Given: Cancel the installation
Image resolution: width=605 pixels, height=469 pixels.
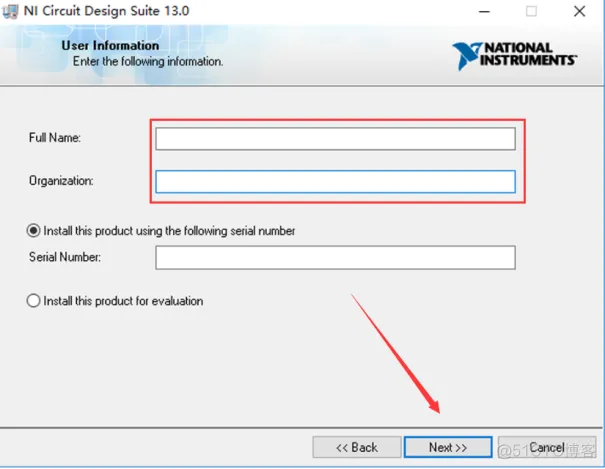Looking at the screenshot, I should point(547,447).
